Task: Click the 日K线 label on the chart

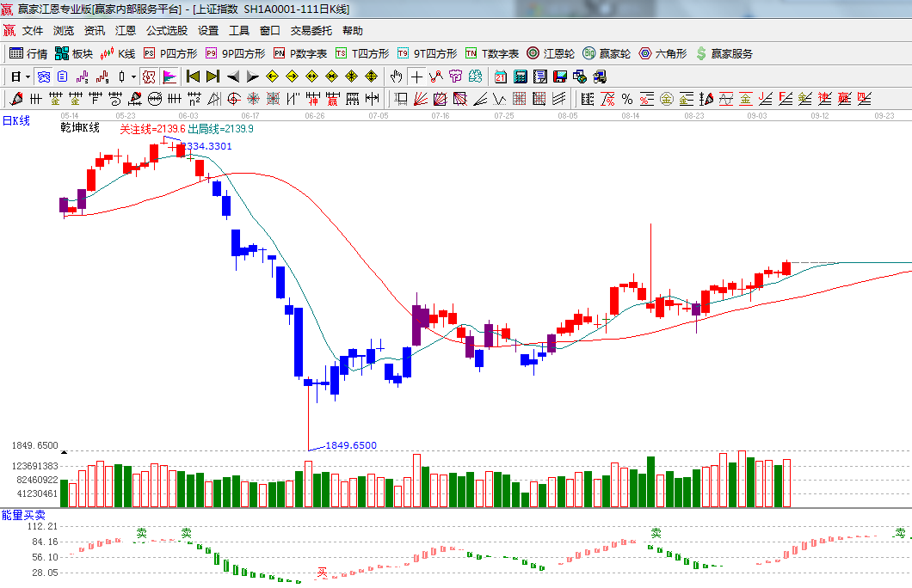Action: click(16, 121)
